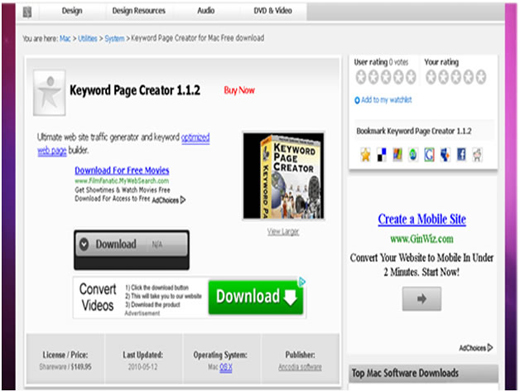520x392 pixels.
Task: Rate five stars under Your rating
Action: [481, 77]
